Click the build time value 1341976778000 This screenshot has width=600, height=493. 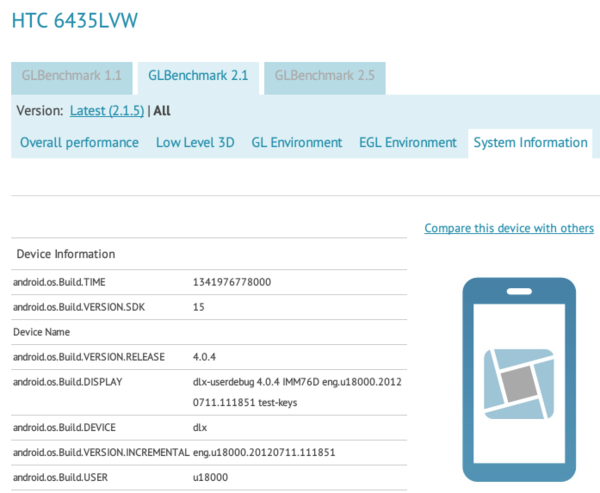pos(231,282)
